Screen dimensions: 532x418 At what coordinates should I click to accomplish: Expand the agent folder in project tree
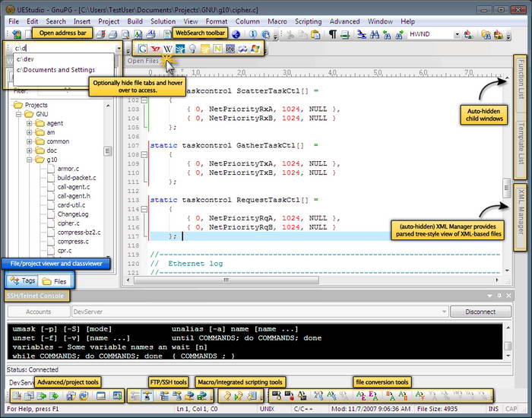30,123
